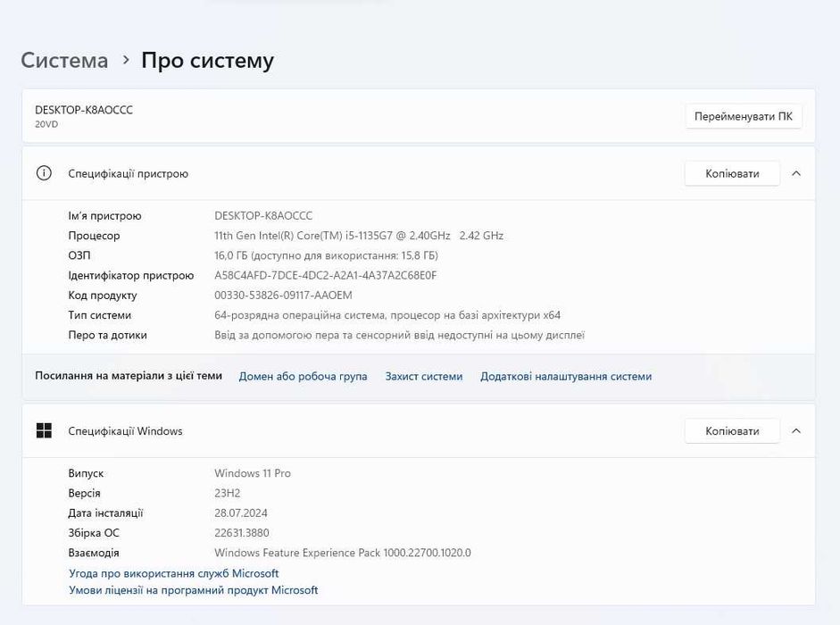This screenshot has width=840, height=625.
Task: Click the product code value
Action: click(x=283, y=296)
